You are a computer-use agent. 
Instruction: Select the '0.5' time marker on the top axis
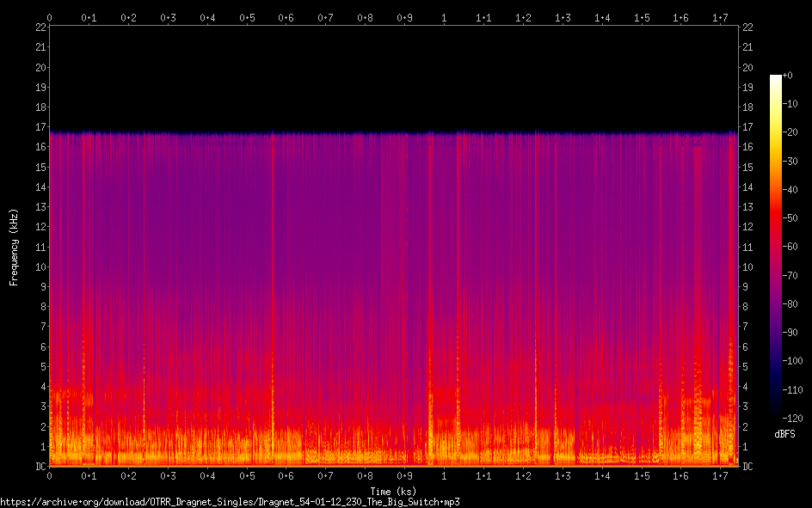(x=247, y=17)
